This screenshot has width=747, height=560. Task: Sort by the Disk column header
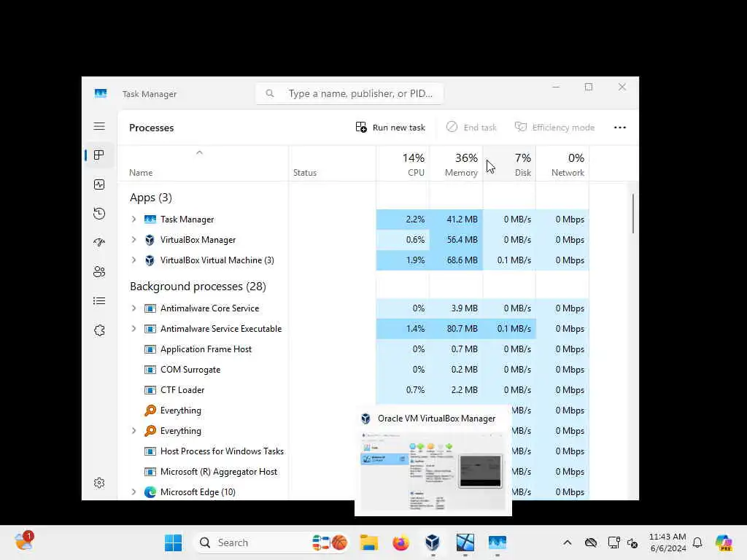pyautogui.click(x=509, y=163)
